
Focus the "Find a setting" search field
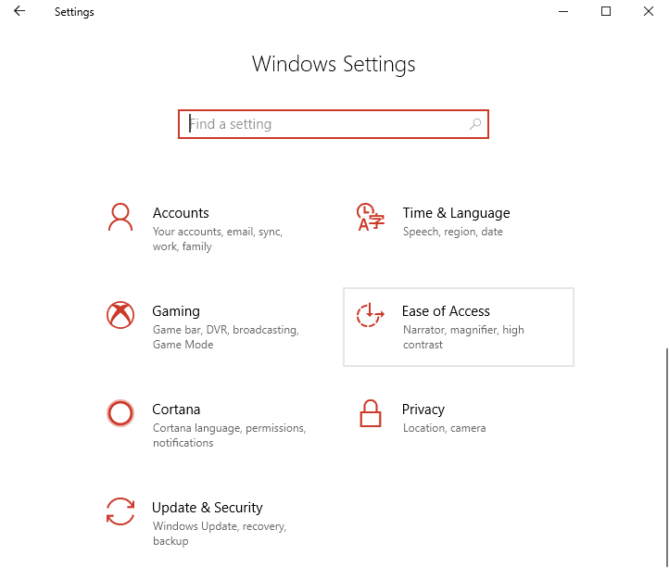tap(325, 124)
